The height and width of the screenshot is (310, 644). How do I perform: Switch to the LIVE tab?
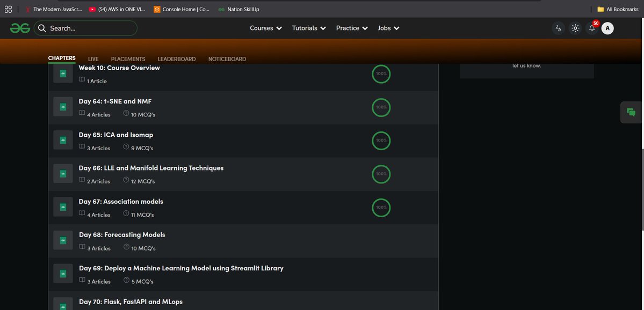[x=93, y=59]
